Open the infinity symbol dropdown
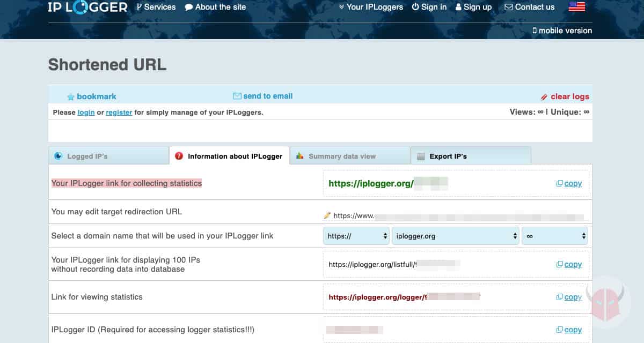 point(555,236)
